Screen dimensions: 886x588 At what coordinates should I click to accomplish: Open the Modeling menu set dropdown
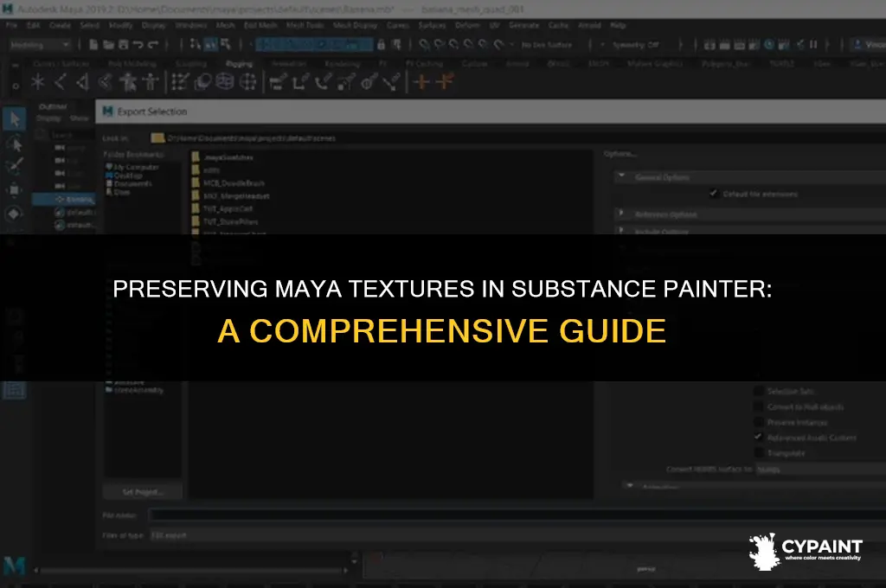point(39,45)
